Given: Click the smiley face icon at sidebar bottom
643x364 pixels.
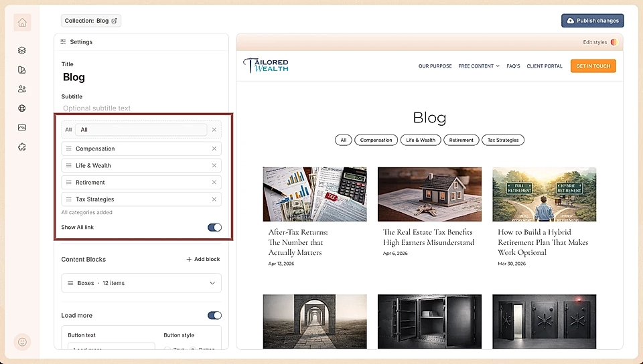Looking at the screenshot, I should tap(22, 342).
